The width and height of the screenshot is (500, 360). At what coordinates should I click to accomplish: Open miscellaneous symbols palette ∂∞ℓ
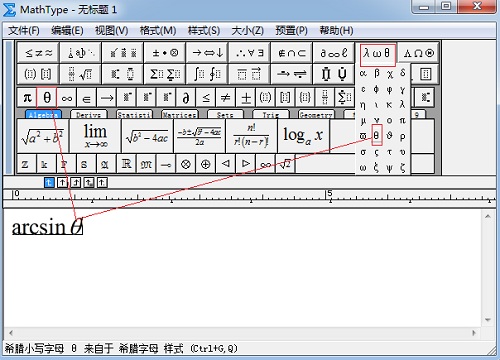(334, 53)
